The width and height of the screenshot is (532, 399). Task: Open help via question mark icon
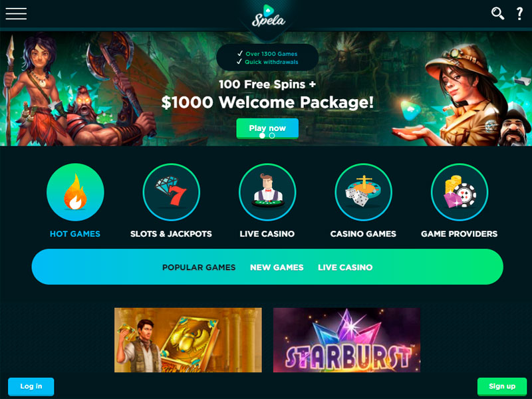(519, 13)
